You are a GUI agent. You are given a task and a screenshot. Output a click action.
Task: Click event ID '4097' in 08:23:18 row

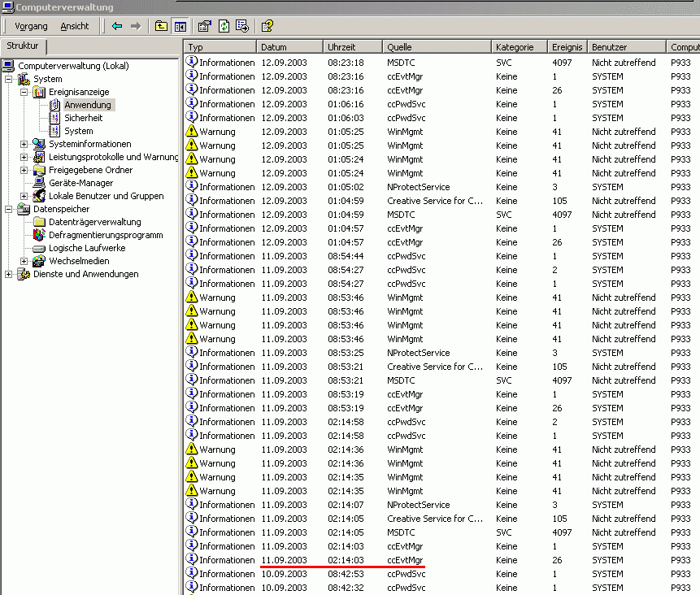click(x=562, y=63)
